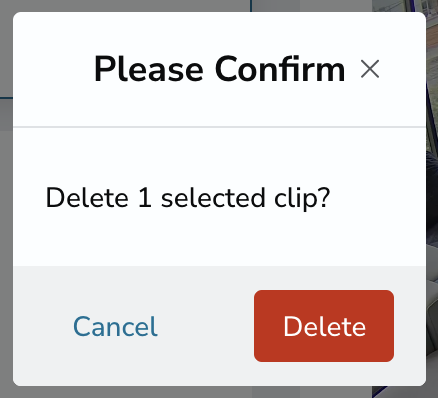Click the word 'Confirm' in the dialog title
Image resolution: width=438 pixels, height=398 pixels.
tap(280, 69)
